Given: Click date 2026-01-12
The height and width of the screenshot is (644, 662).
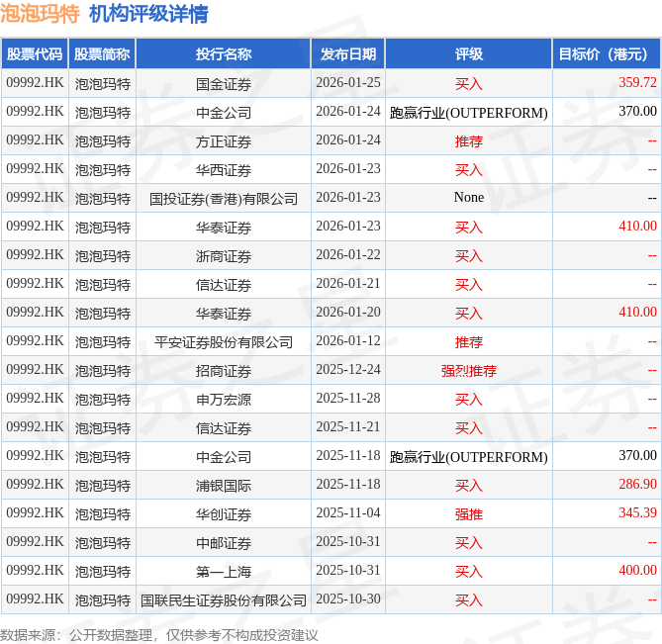Looking at the screenshot, I should [x=348, y=340].
